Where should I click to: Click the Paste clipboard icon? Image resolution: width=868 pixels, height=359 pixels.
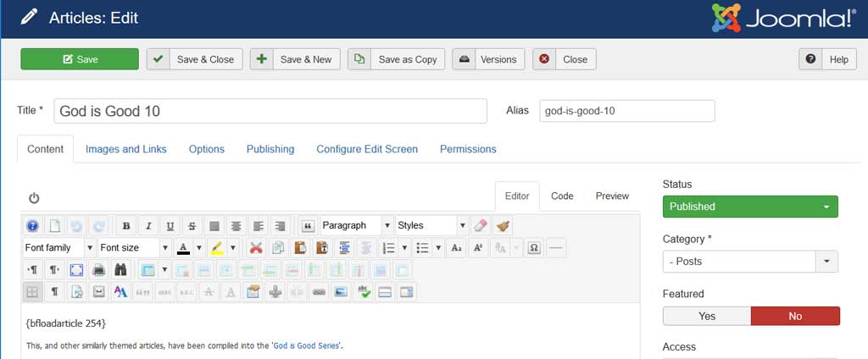[300, 248]
